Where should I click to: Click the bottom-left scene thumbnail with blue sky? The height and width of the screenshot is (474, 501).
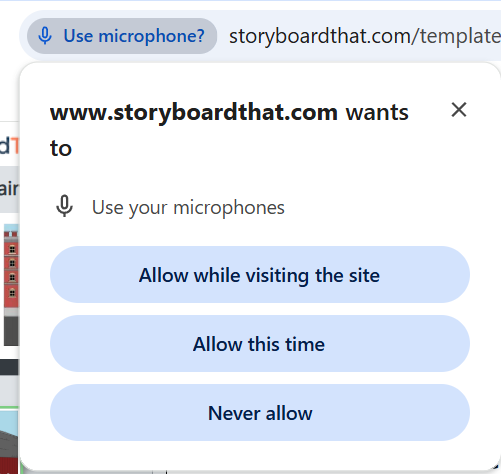(9, 442)
